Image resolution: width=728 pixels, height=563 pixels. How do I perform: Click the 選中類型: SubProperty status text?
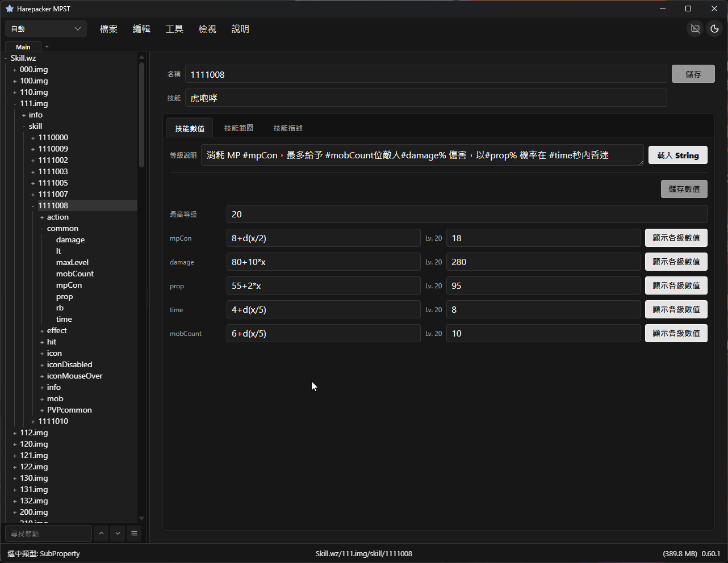(x=44, y=553)
